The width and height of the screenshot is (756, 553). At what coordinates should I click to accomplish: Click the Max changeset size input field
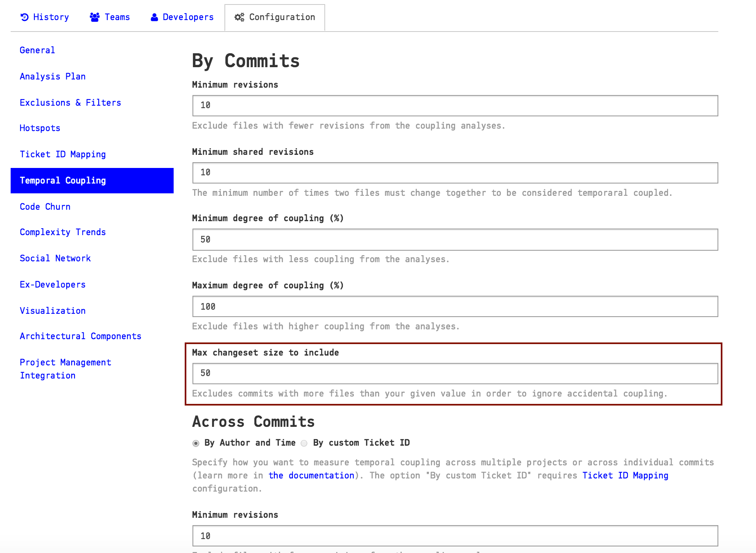pyautogui.click(x=455, y=373)
